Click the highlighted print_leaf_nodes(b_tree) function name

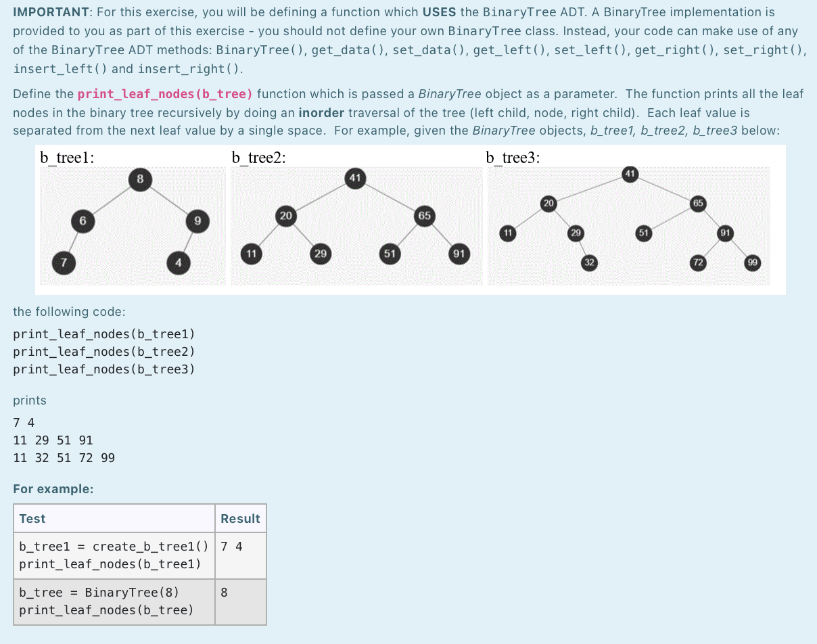coord(164,94)
